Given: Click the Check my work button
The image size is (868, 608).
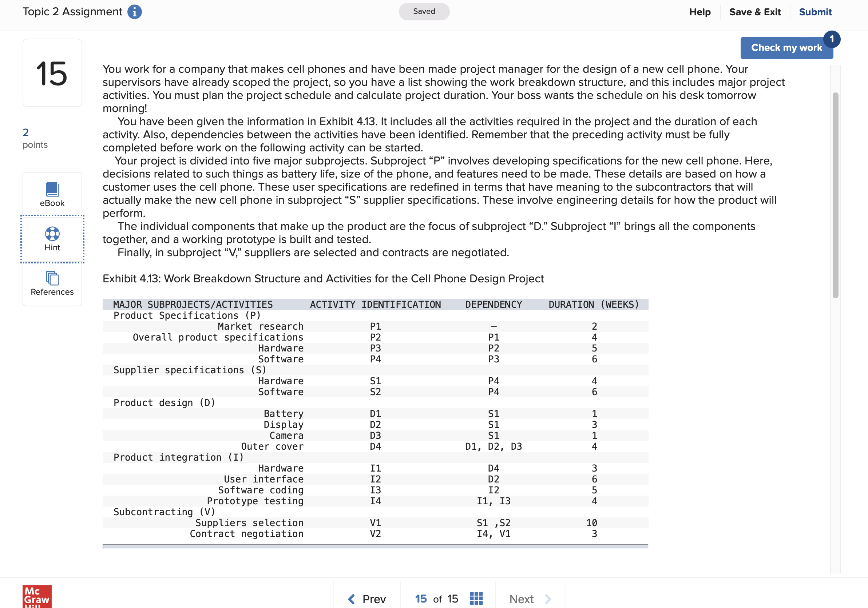Looking at the screenshot, I should point(787,47).
